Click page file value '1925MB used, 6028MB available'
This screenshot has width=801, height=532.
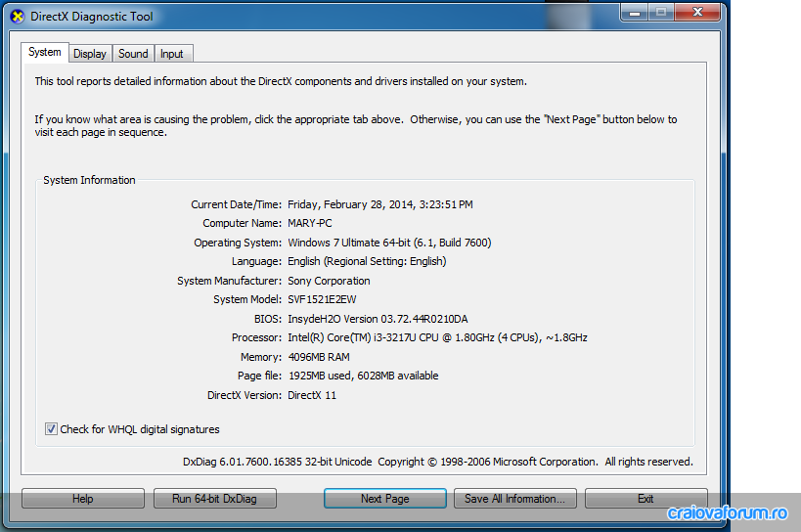coord(363,376)
